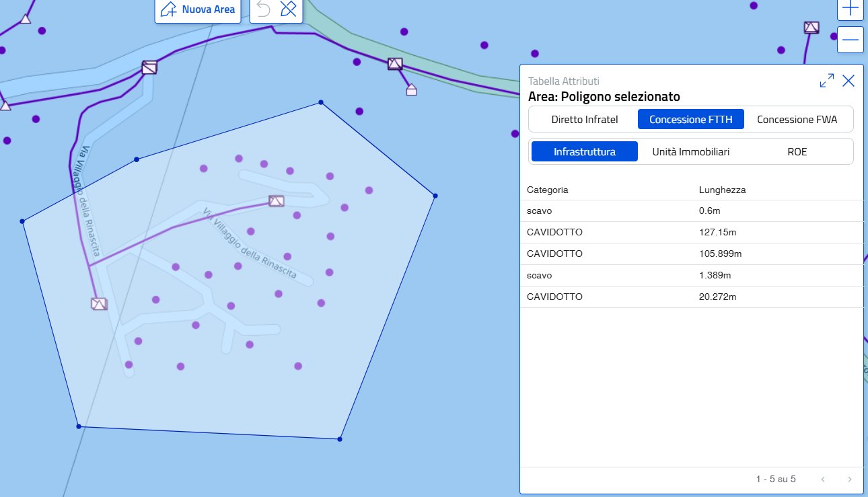Click the Nuova Area button
The image size is (868, 497).
pyautogui.click(x=198, y=9)
